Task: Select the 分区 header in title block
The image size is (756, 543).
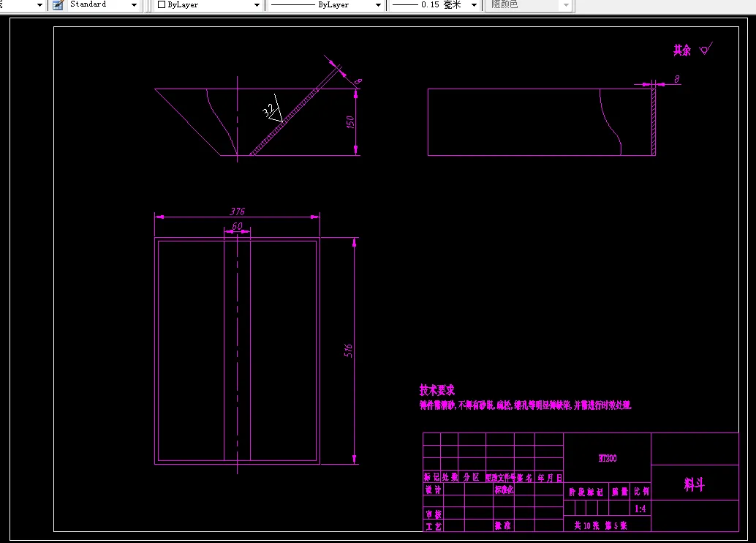Action: pos(471,477)
